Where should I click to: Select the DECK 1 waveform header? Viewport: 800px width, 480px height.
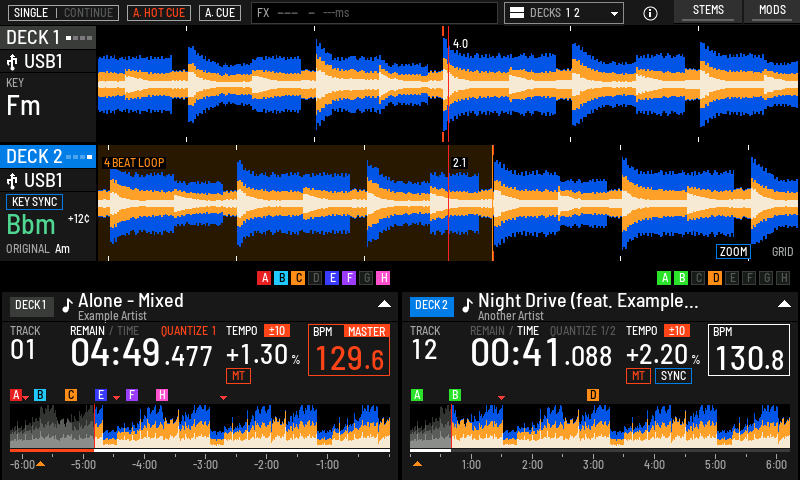[x=48, y=38]
